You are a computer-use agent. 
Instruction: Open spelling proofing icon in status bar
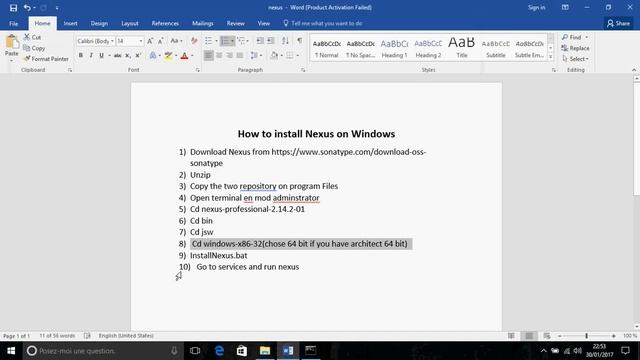point(87,336)
